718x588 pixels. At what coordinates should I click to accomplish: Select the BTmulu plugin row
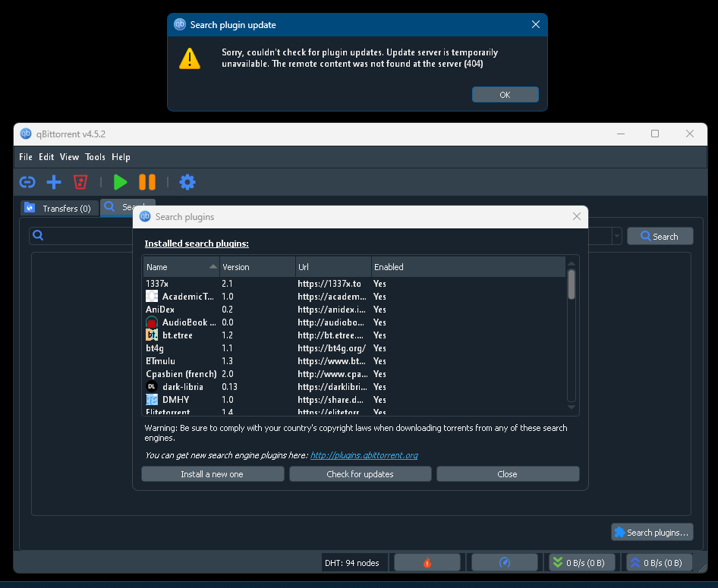[x=354, y=361]
